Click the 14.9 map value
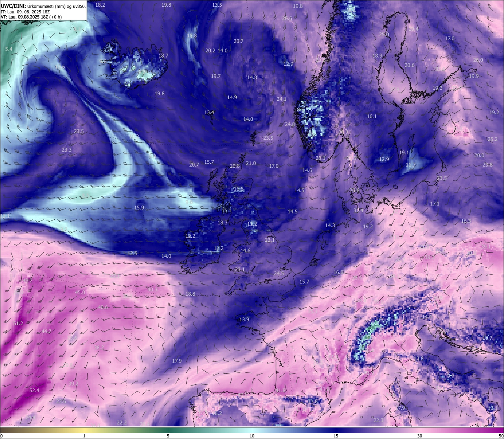 [x=232, y=97]
